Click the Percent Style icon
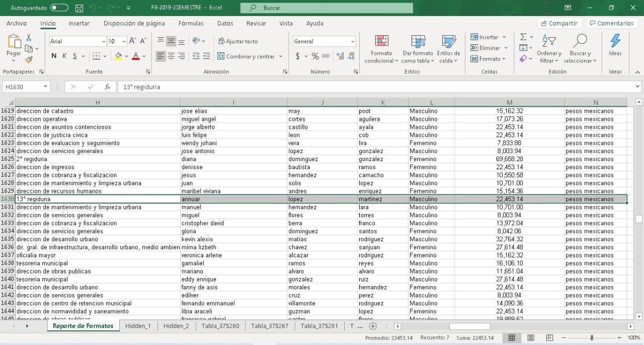Image resolution: width=644 pixels, height=345 pixels. pos(315,56)
